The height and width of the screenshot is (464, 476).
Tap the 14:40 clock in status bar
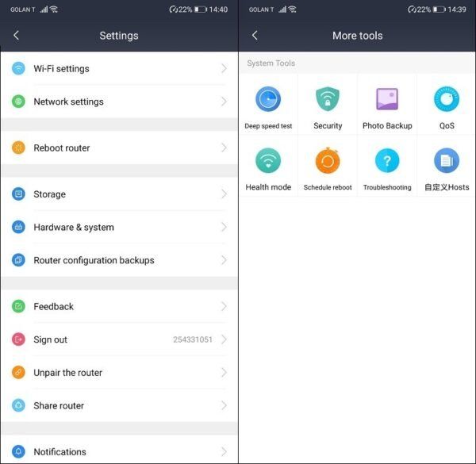coord(218,10)
